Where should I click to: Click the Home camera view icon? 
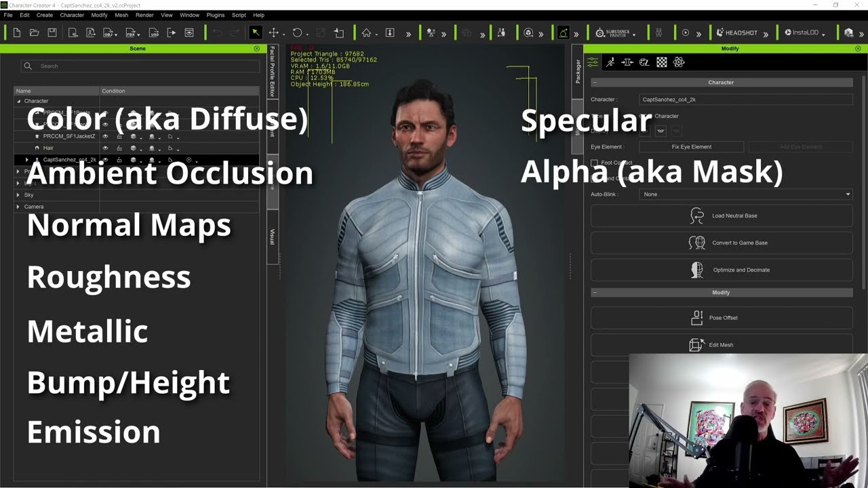click(x=366, y=33)
